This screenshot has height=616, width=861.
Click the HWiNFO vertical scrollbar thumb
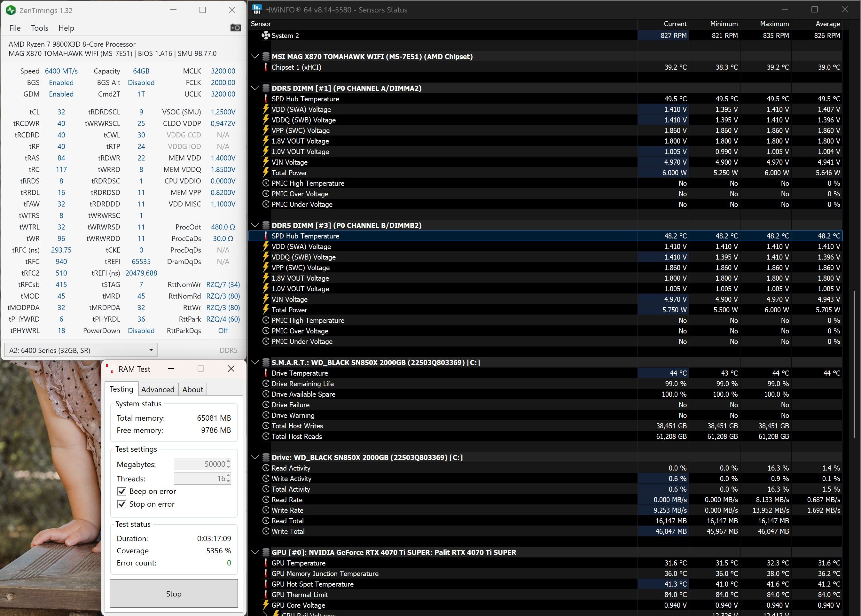pyautogui.click(x=854, y=364)
